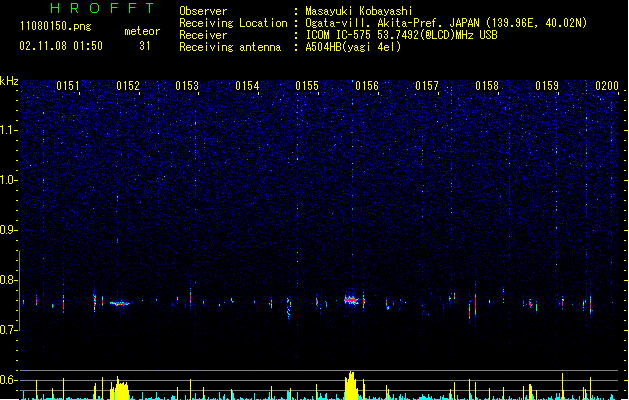This screenshot has height=400, width=629.
Task: Click the 0151 time marker
Action: (68, 86)
